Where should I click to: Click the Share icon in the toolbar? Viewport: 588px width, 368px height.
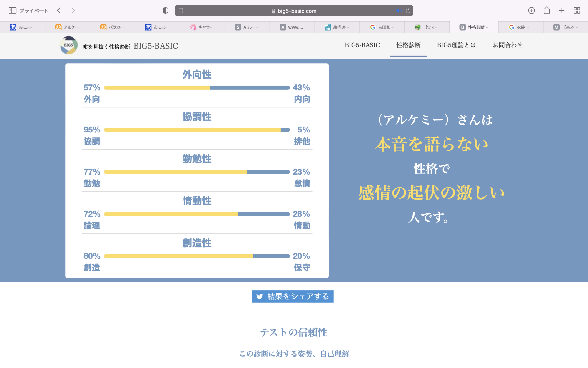(x=547, y=11)
